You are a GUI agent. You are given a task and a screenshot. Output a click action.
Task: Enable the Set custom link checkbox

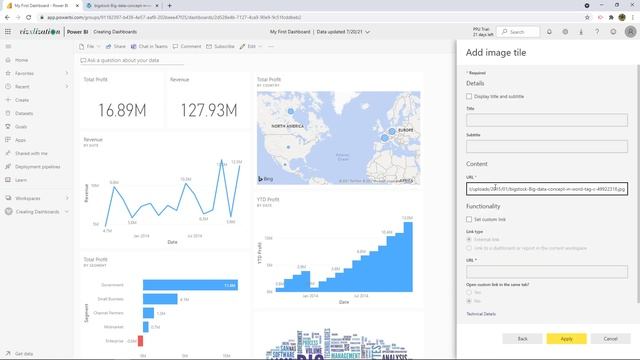(x=469, y=220)
